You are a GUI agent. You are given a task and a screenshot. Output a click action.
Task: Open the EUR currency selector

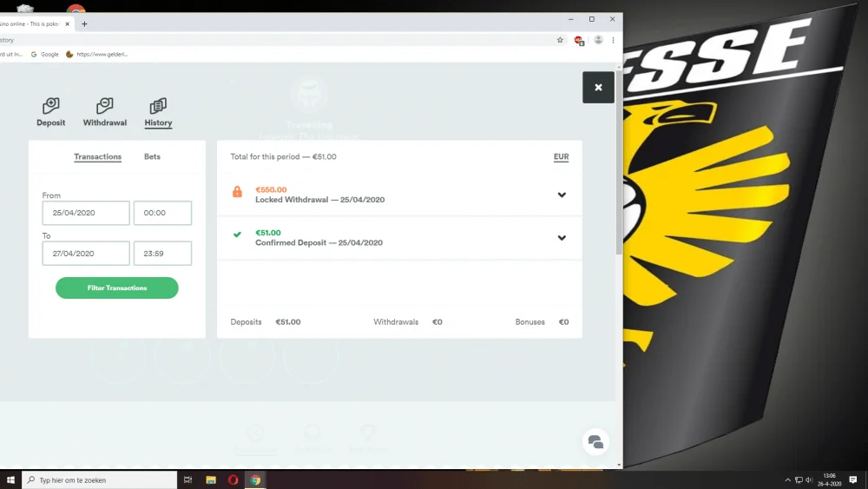pyautogui.click(x=562, y=156)
